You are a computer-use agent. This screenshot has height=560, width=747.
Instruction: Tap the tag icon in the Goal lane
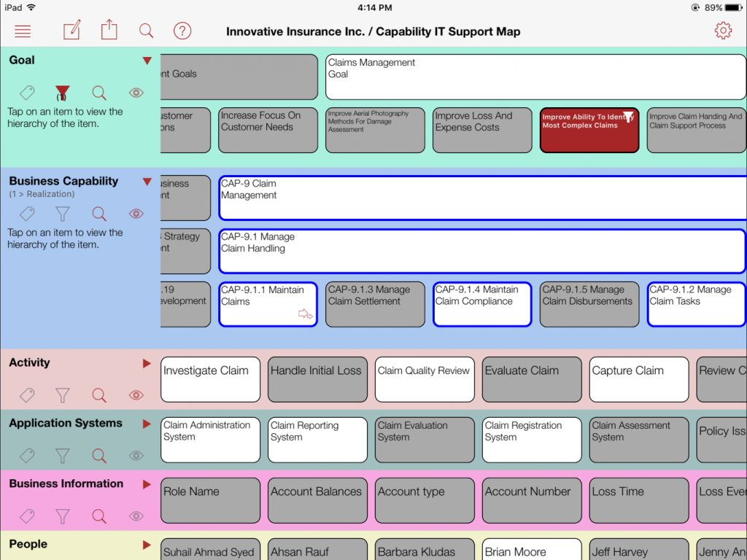coord(26,93)
